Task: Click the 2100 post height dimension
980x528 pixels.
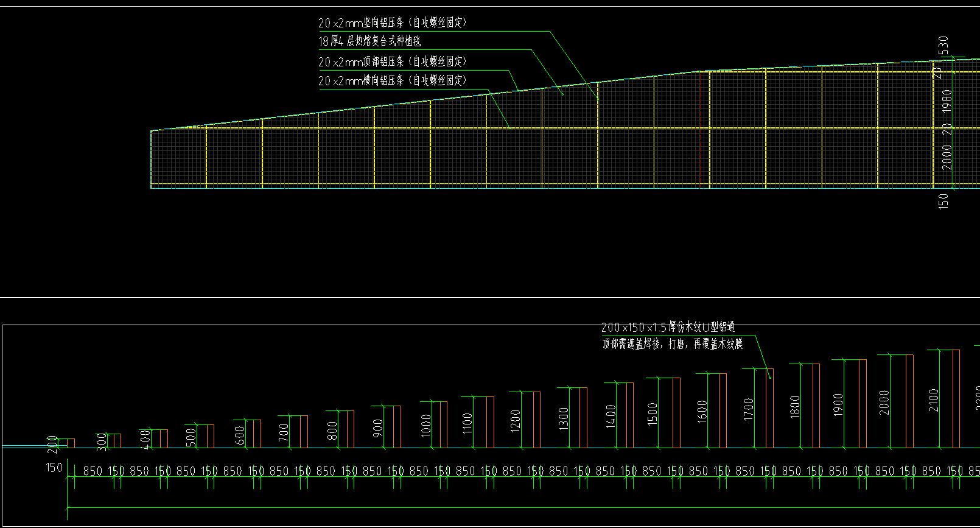Action: coord(933,400)
